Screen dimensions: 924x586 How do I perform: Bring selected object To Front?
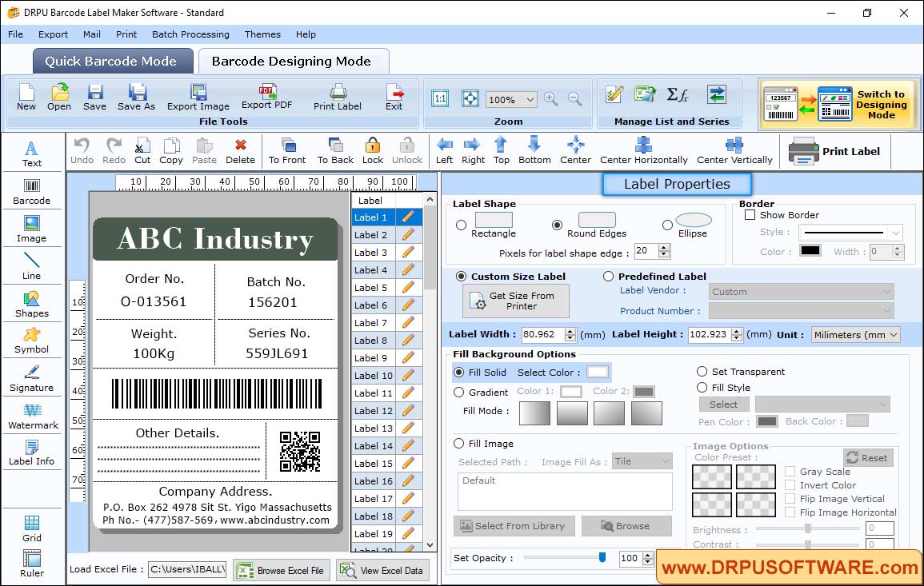pyautogui.click(x=287, y=151)
